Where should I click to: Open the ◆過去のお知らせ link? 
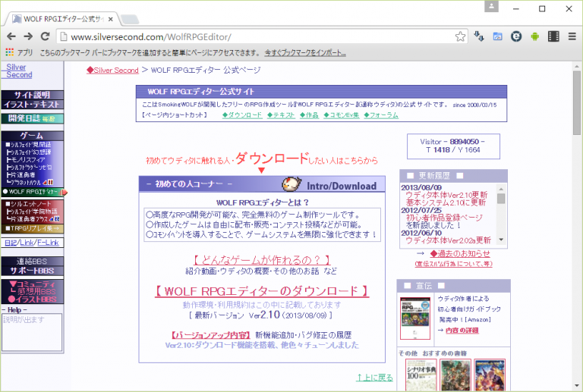pyautogui.click(x=460, y=254)
